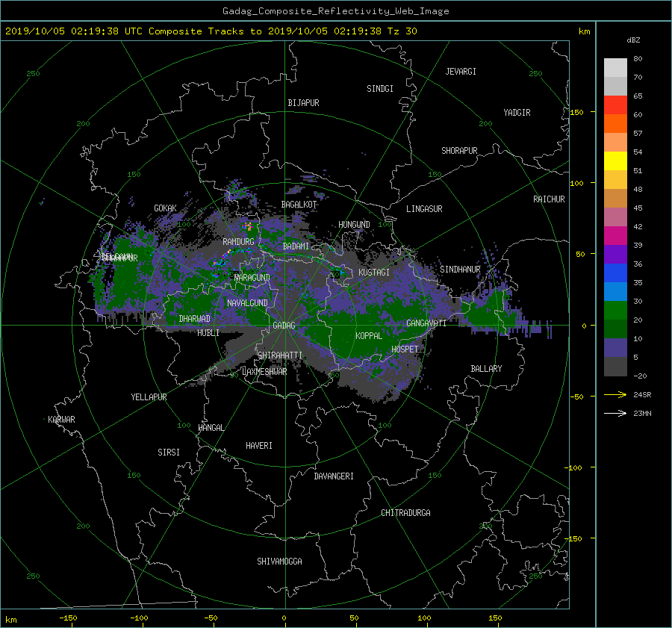Click the DHARWAD city label
This screenshot has width=672, height=628.
pyautogui.click(x=195, y=319)
